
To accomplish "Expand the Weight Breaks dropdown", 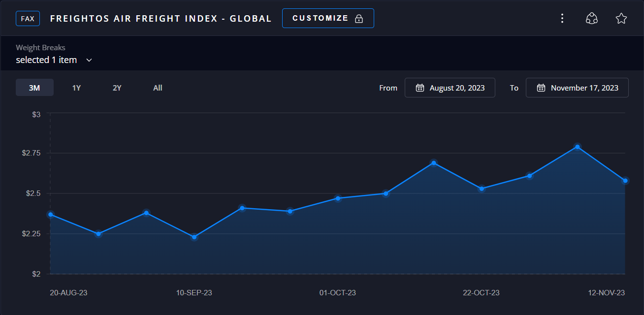I will click(54, 60).
